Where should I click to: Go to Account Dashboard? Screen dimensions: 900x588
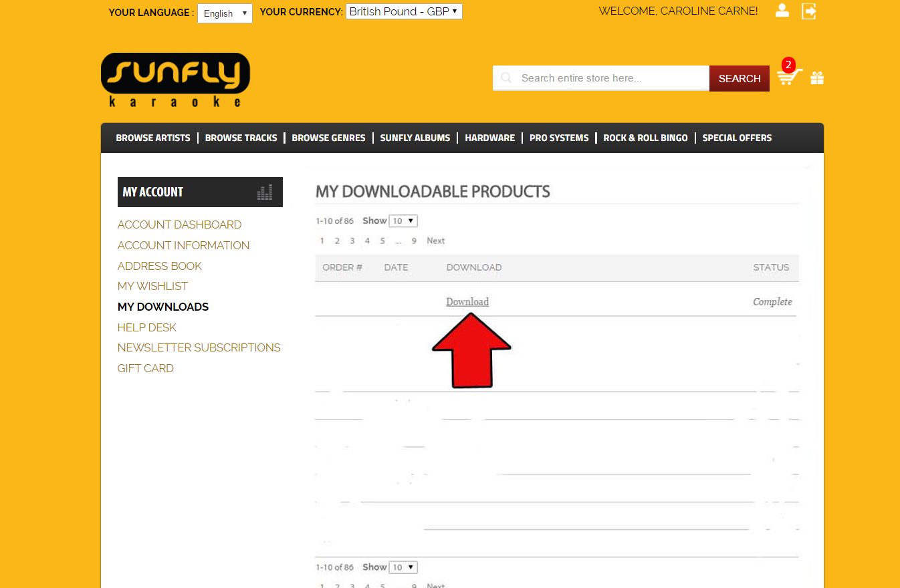[x=179, y=225]
